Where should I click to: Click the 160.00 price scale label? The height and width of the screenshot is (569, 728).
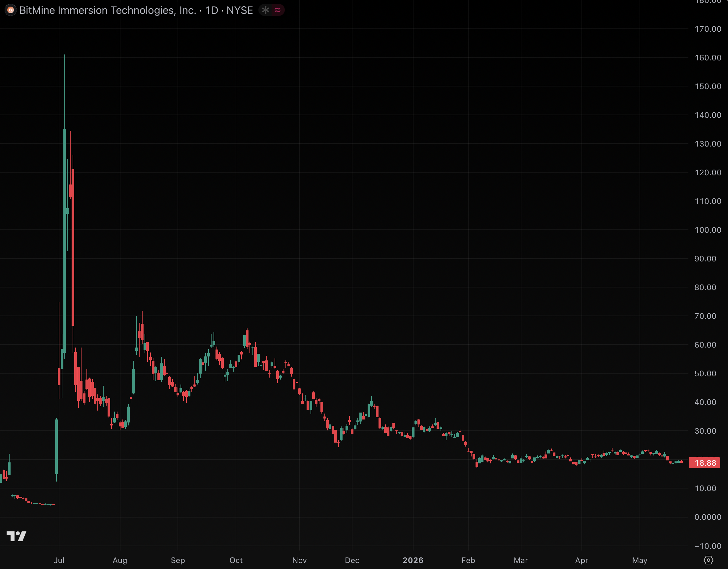click(708, 58)
